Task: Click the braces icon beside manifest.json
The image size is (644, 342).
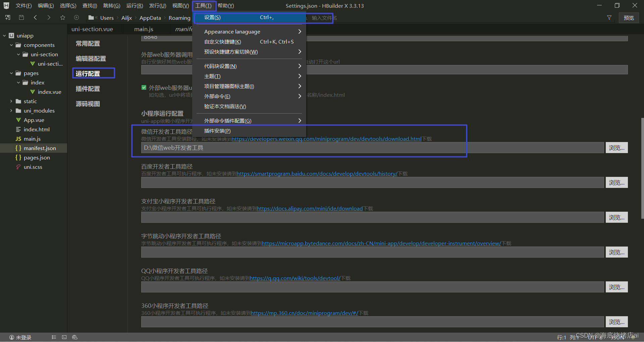Action: (x=18, y=148)
